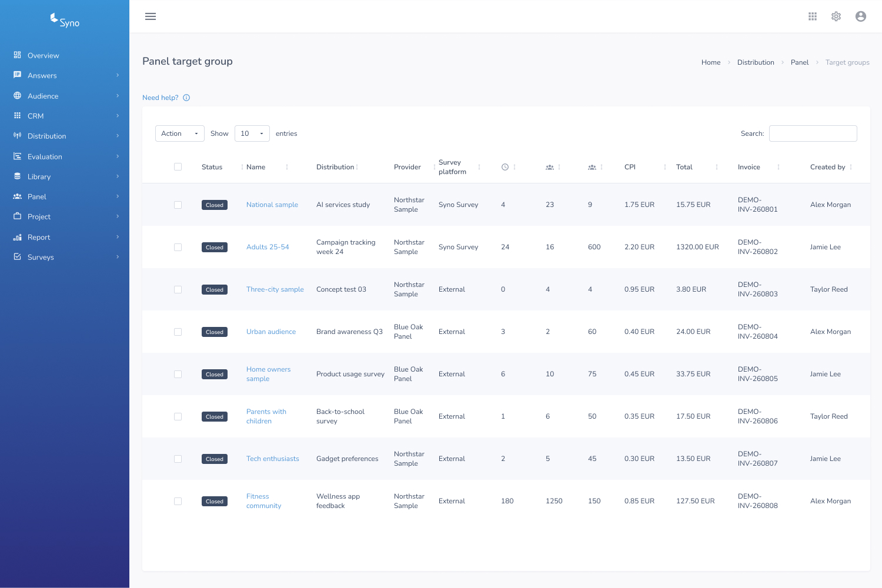
Task: Click the Closed status badge for Parents with children
Action: point(215,416)
